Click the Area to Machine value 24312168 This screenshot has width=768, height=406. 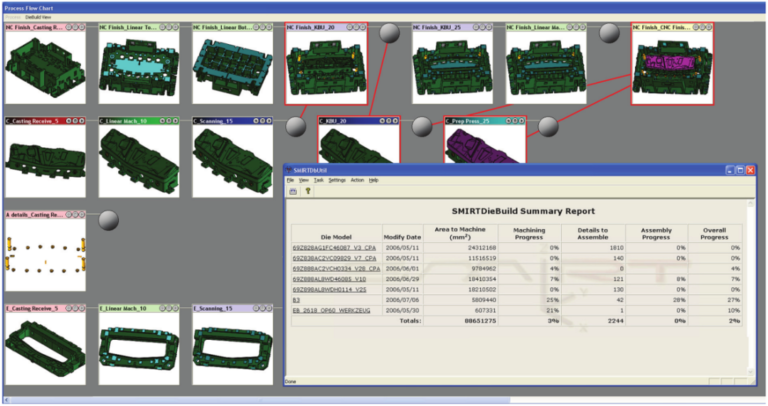(480, 248)
